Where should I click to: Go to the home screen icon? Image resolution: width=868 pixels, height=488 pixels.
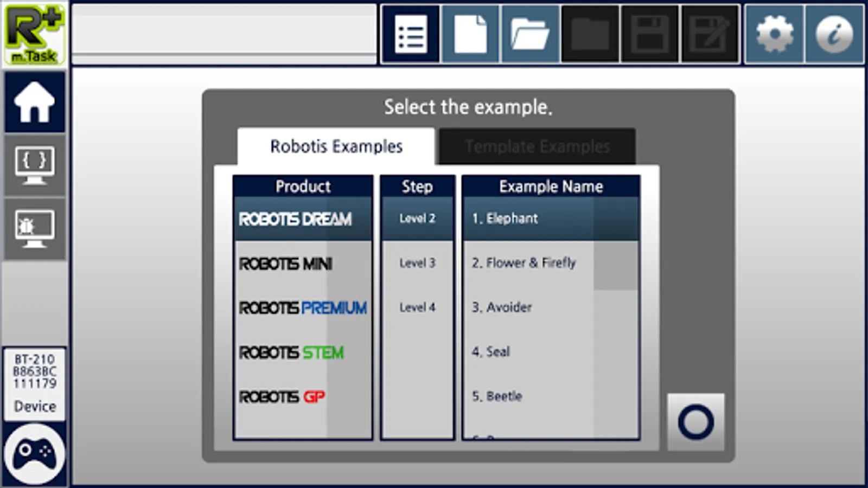tap(35, 102)
